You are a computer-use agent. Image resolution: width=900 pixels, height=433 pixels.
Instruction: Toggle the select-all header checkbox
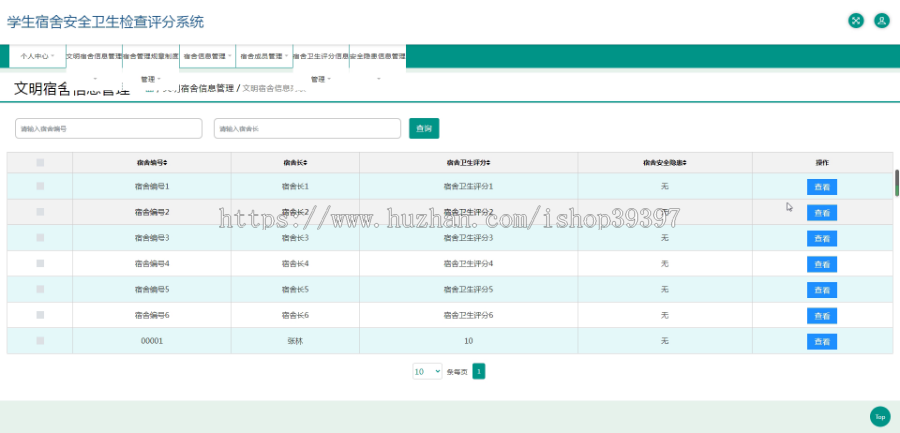(x=40, y=163)
